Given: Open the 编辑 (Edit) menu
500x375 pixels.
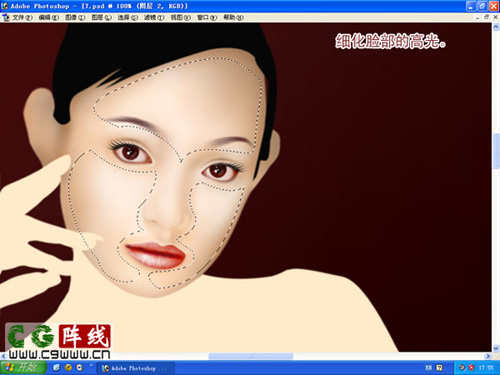Looking at the screenshot, I should point(49,17).
